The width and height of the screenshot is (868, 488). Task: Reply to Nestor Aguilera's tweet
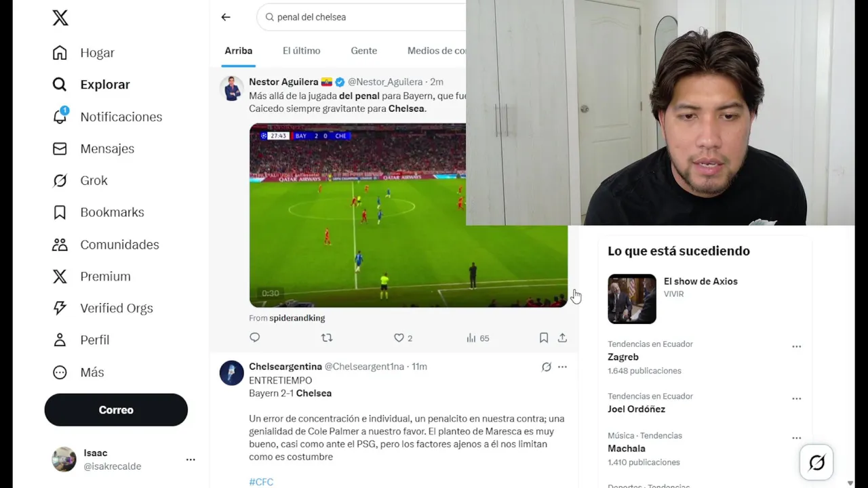click(x=255, y=338)
